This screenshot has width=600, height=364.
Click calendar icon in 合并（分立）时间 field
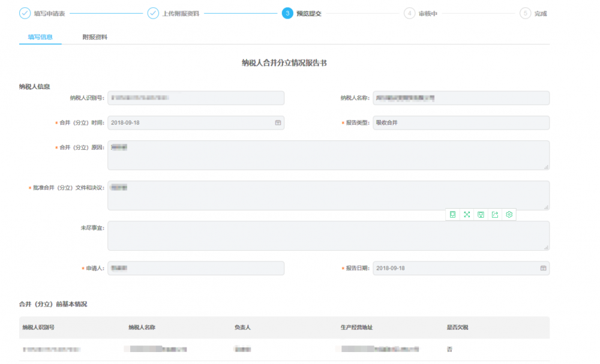tap(278, 123)
